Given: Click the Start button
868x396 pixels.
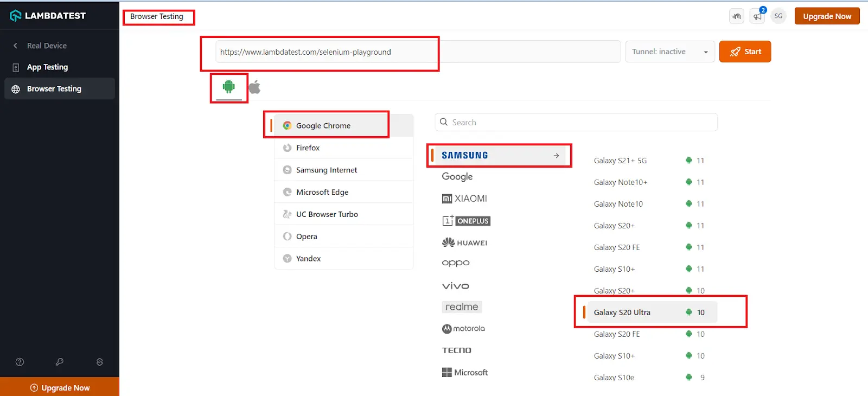Looking at the screenshot, I should pos(745,52).
